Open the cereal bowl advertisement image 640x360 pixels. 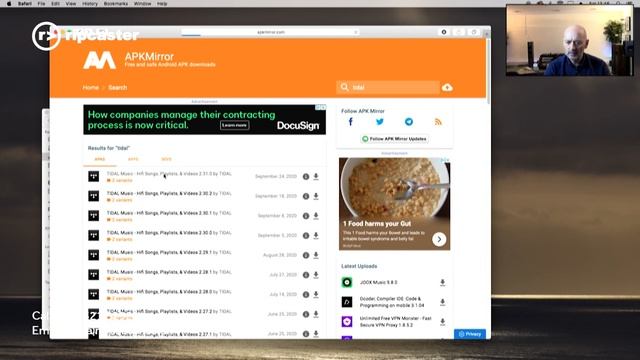(x=394, y=188)
